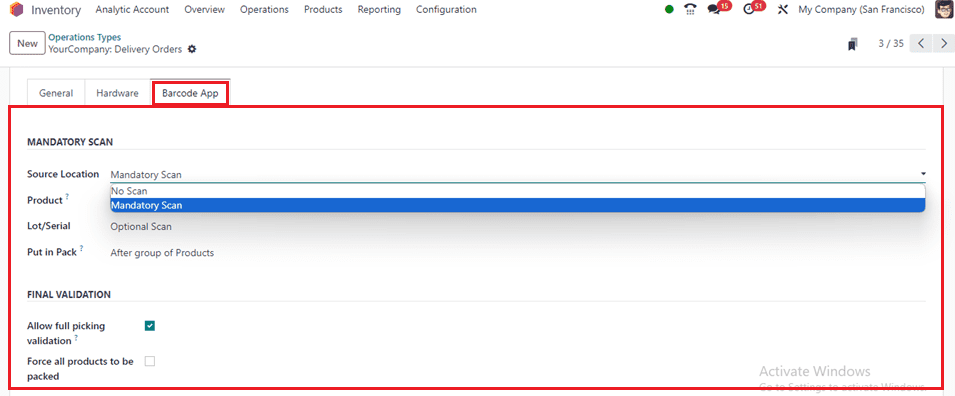Open the messages chat icon
This screenshot has height=396, width=955.
[x=714, y=10]
